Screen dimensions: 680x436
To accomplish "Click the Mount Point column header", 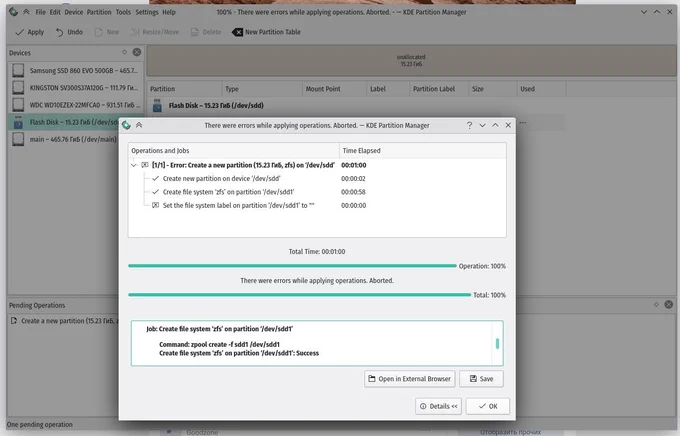I will pyautogui.click(x=334, y=89).
